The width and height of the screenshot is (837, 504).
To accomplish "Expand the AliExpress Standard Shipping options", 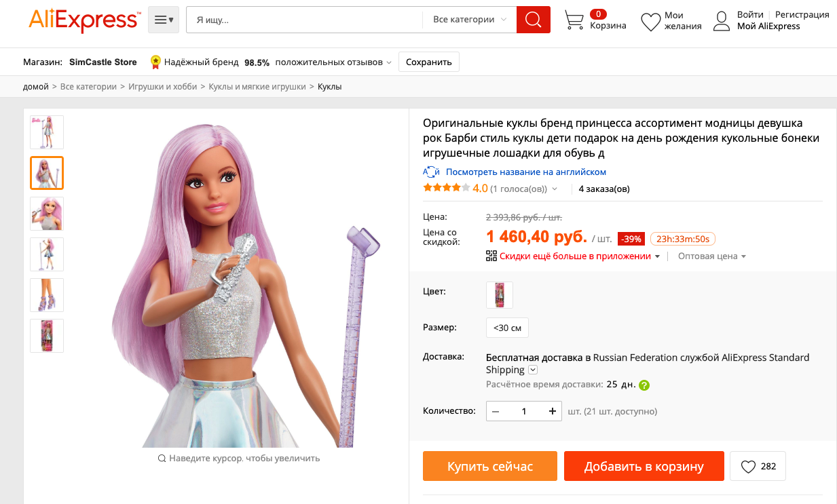I will (x=533, y=370).
